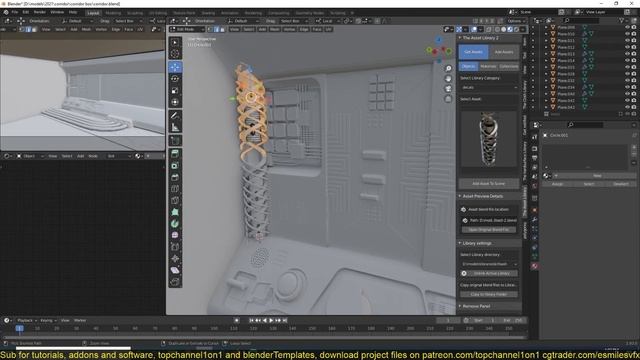Select the Inset Faces tool
This screenshot has width=640, height=360.
click(x=175, y=166)
